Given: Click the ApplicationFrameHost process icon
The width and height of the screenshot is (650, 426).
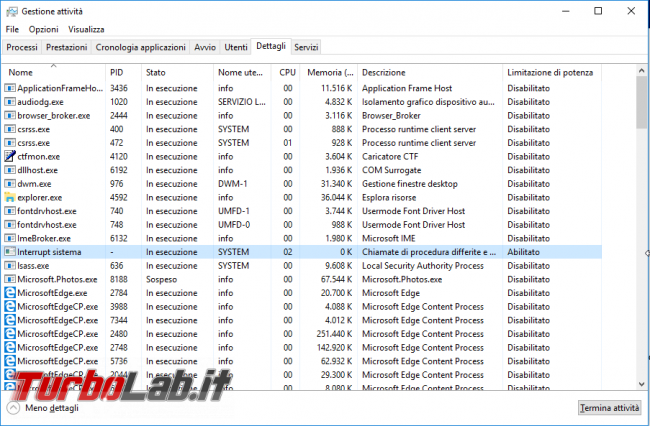Looking at the screenshot, I should click(x=10, y=88).
